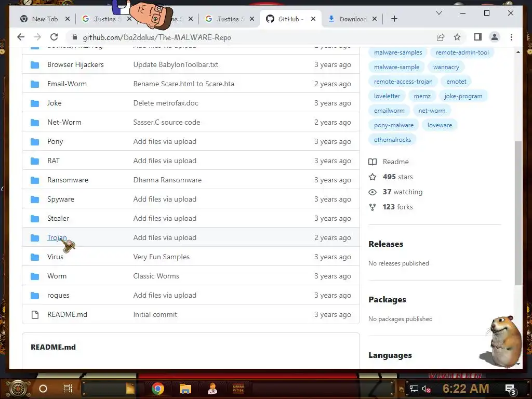Open commit 'Initial commit'

pyautogui.click(x=155, y=314)
